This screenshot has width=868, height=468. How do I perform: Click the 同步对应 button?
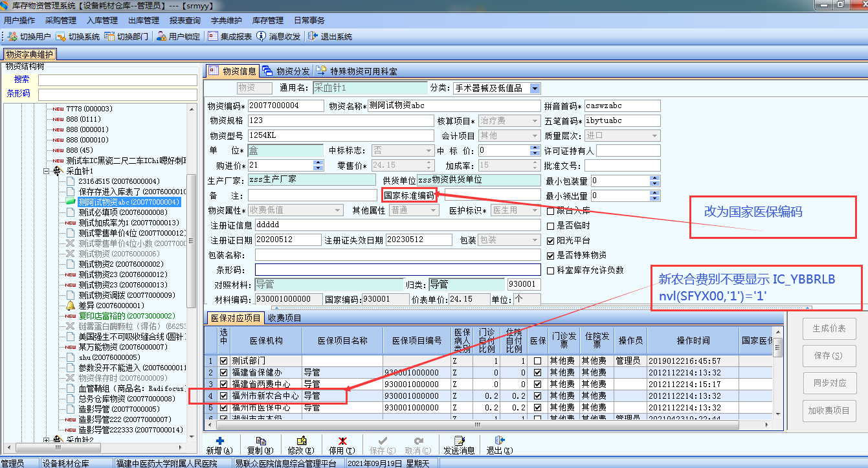[x=829, y=383]
